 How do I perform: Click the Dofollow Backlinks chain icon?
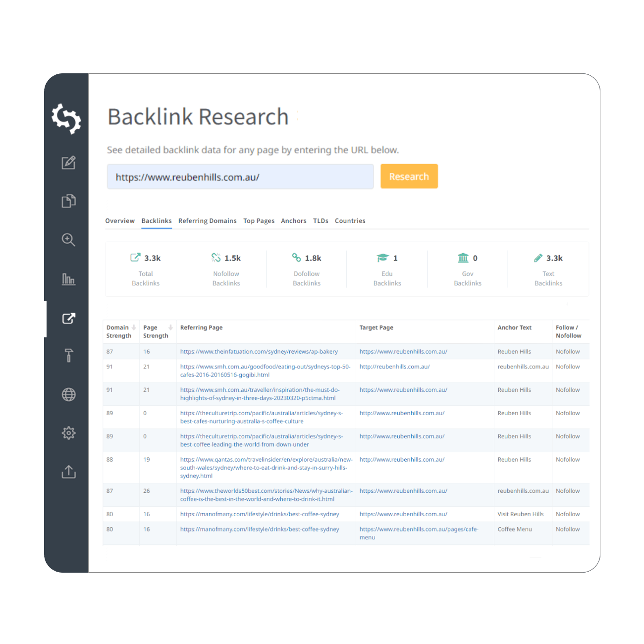pyautogui.click(x=296, y=257)
